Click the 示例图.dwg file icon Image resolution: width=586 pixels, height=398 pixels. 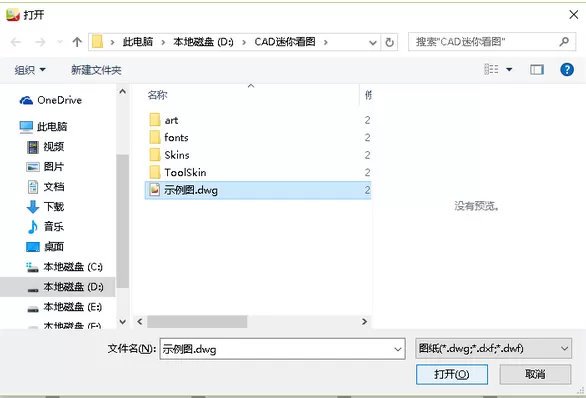[155, 190]
